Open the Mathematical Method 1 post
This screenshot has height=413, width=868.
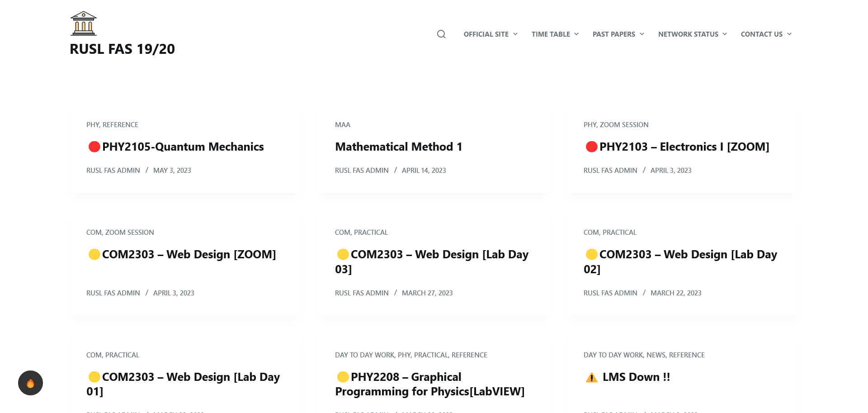398,147
